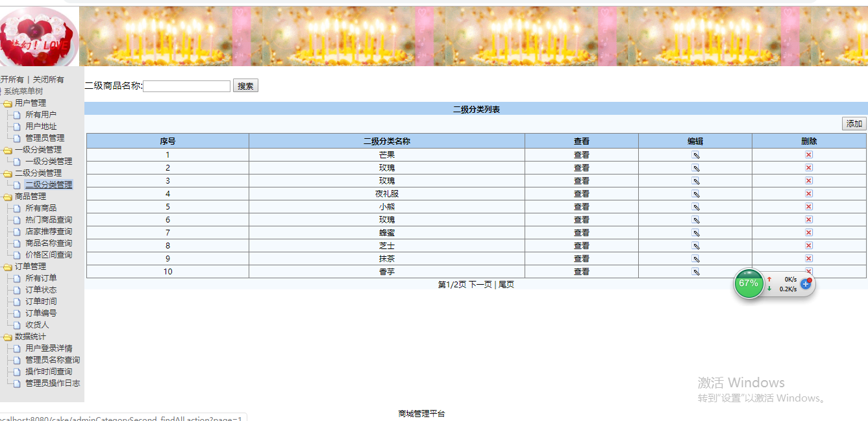Delete the 芒果 category with red X
The height and width of the screenshot is (421, 868).
coord(809,154)
